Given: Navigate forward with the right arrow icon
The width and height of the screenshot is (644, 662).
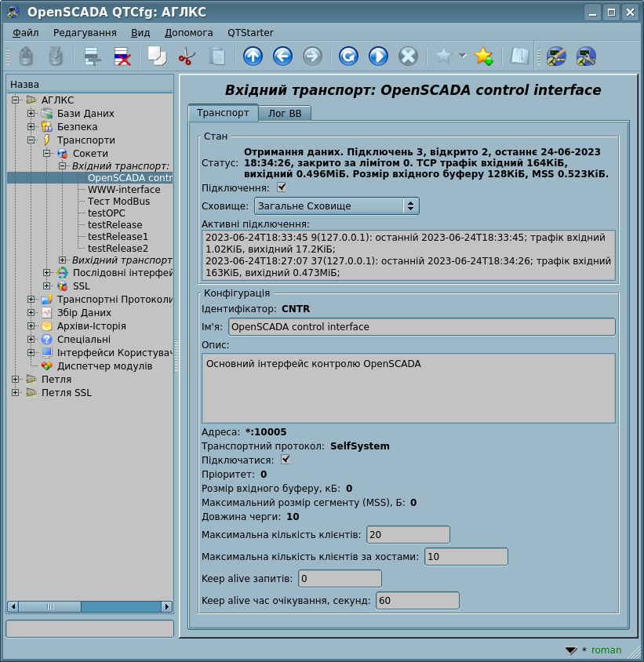Looking at the screenshot, I should point(312,56).
